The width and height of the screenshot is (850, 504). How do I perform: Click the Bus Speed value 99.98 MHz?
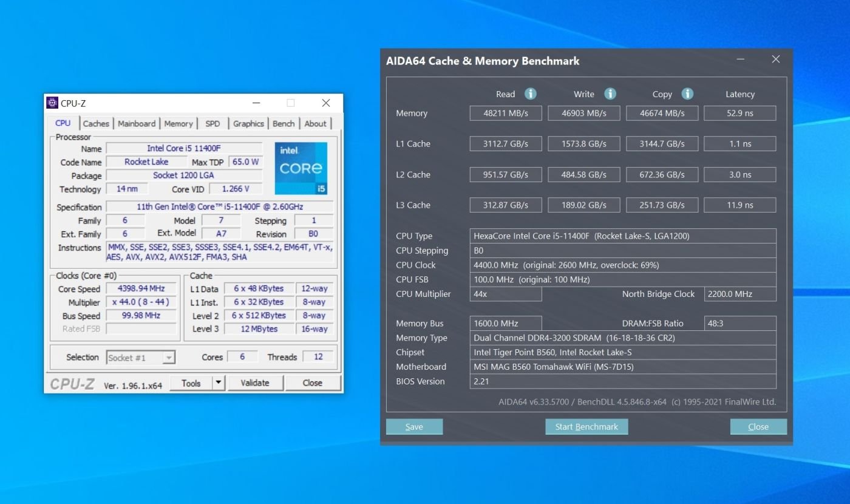click(141, 315)
